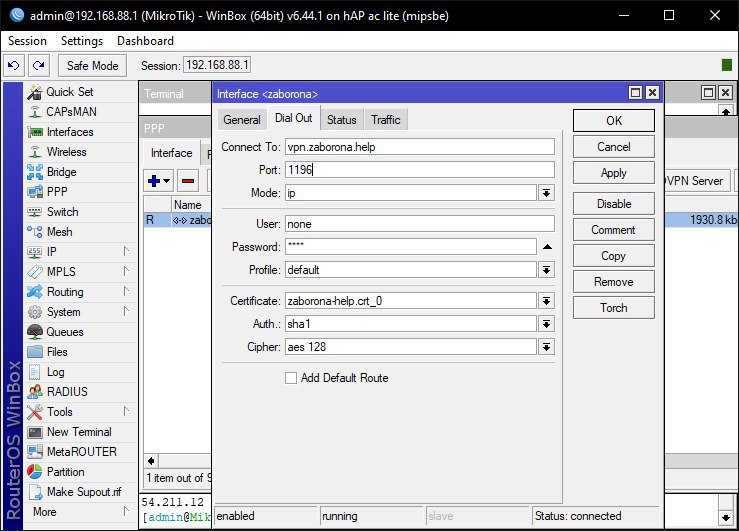Screen dimensions: 739x531
Task: Open the Dashboard menu
Action: coord(145,41)
